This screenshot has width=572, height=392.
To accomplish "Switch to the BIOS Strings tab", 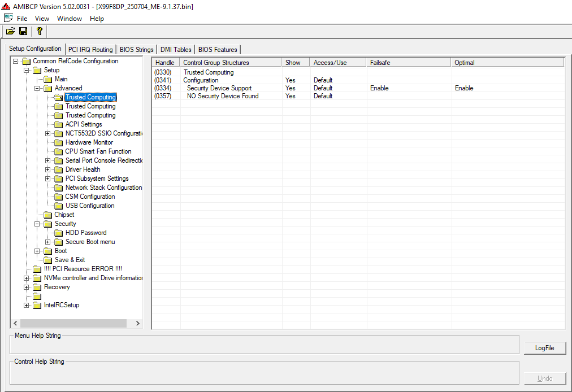I will click(x=136, y=50).
